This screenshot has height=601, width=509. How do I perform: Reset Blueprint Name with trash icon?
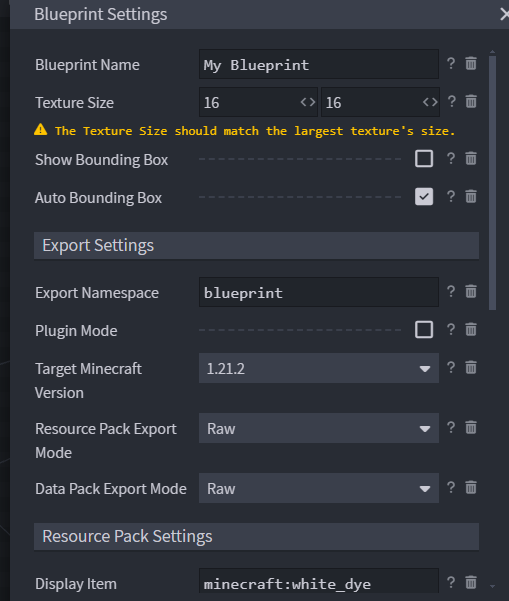(471, 63)
